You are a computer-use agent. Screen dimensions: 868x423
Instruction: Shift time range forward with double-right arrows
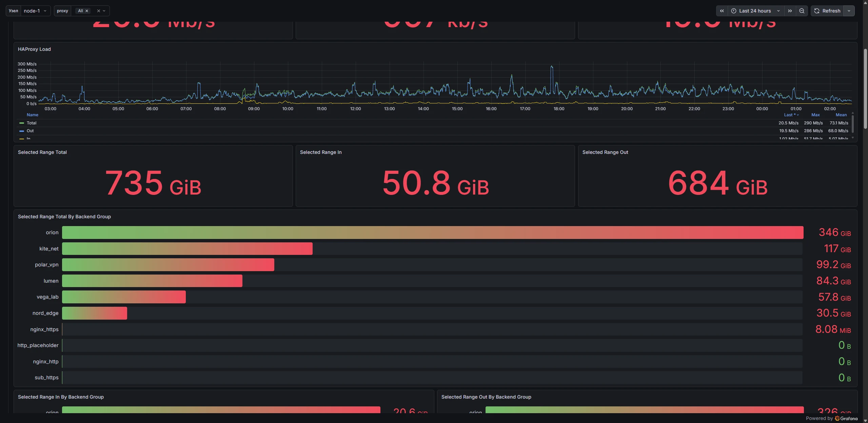[790, 11]
